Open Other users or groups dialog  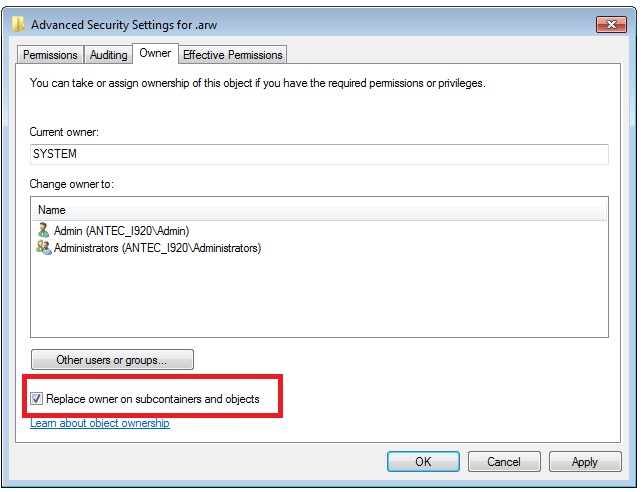(x=112, y=359)
